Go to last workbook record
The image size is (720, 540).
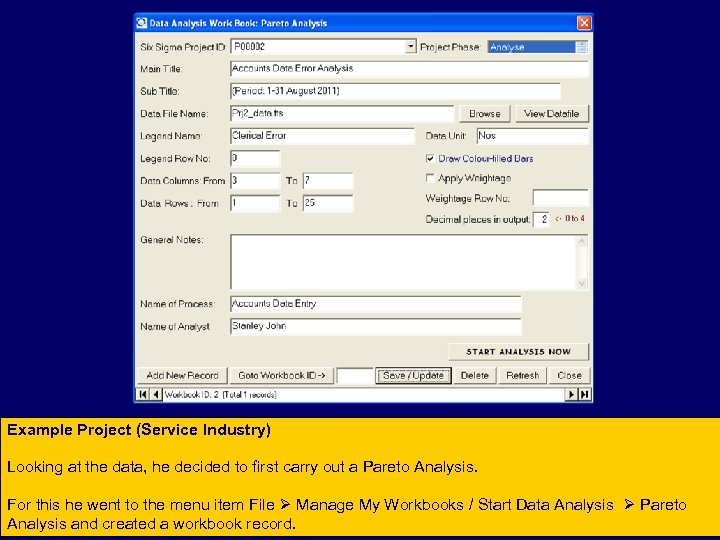(585, 394)
